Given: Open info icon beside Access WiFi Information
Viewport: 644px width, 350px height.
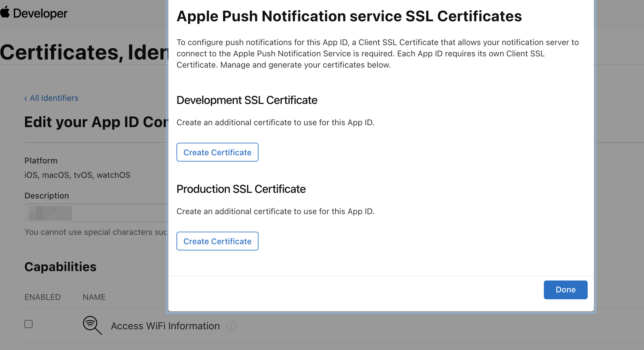Looking at the screenshot, I should pos(231,327).
